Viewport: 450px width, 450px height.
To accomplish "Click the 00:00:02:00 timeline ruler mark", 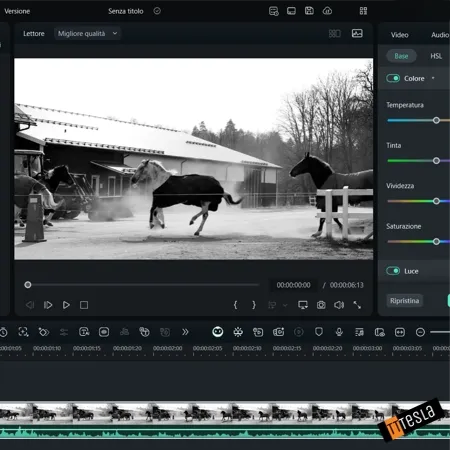I will point(168,348).
